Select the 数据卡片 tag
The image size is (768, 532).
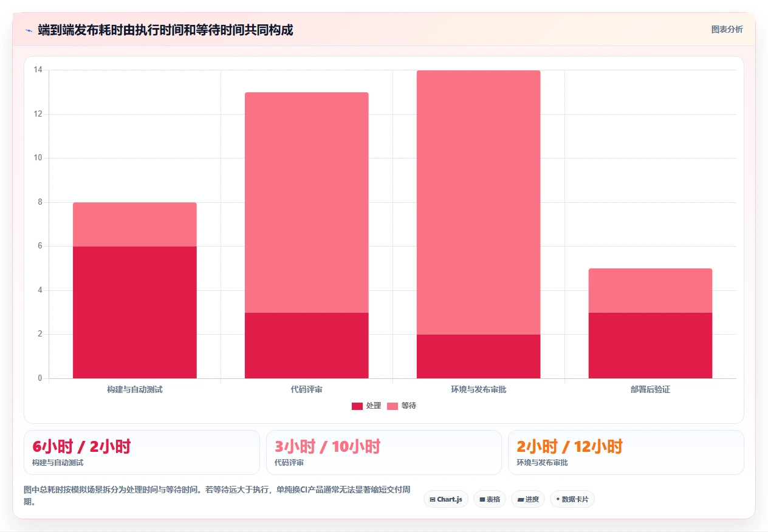572,499
